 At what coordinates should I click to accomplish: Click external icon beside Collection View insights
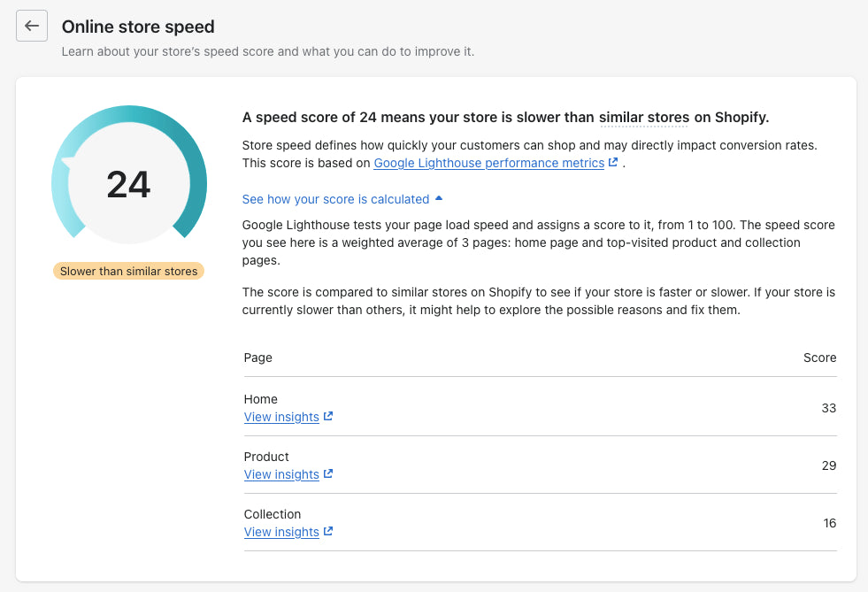pos(328,532)
